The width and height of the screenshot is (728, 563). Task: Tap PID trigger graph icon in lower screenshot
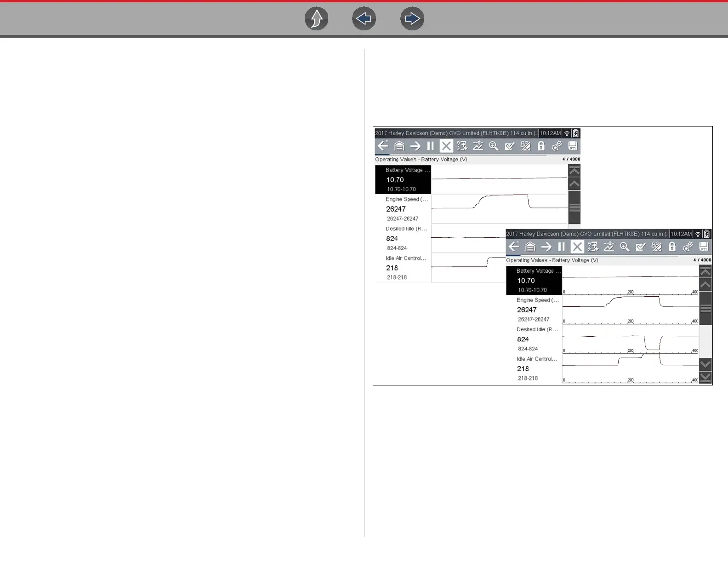609,247
